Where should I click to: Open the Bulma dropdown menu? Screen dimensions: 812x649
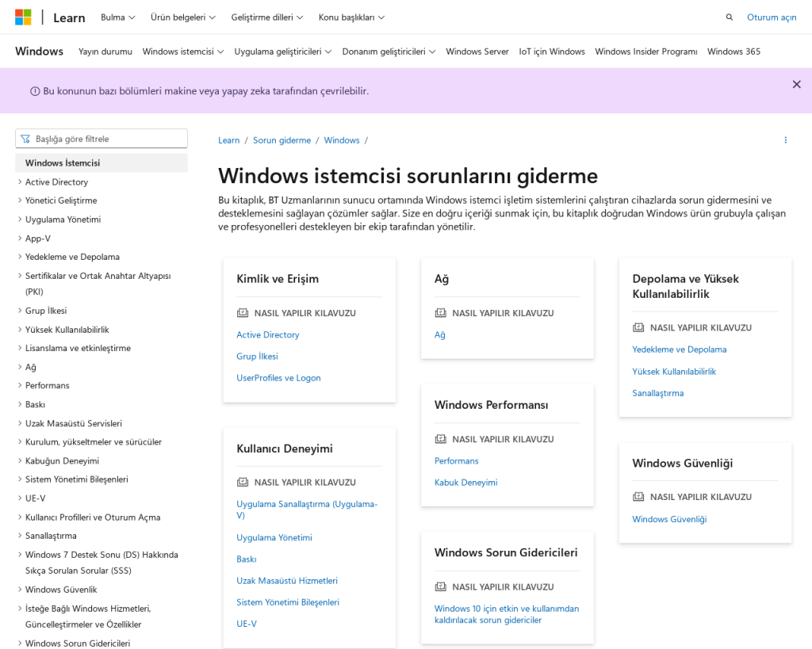[117, 17]
